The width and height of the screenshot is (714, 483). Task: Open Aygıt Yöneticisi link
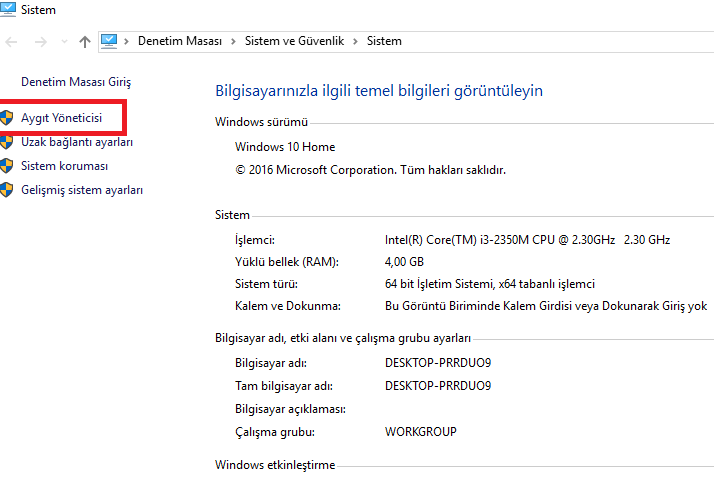point(61,118)
